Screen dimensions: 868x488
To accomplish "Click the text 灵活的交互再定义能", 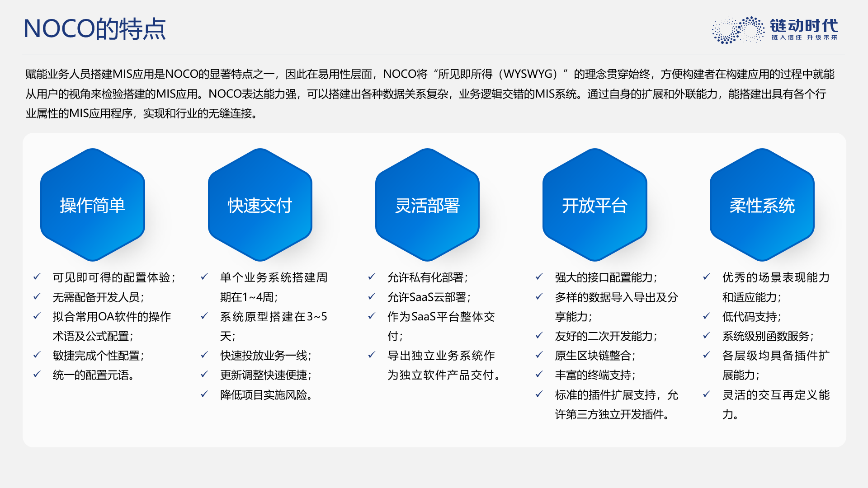I will point(776,395).
